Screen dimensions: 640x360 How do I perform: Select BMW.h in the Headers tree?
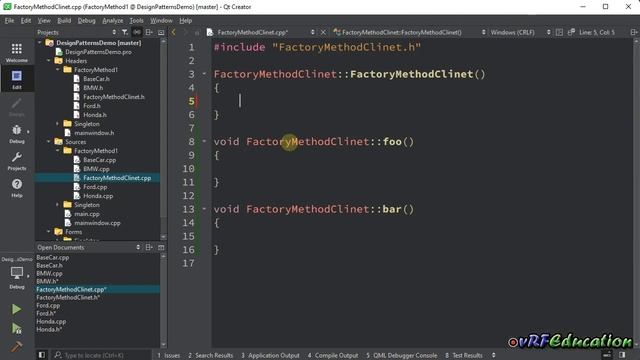pos(93,87)
